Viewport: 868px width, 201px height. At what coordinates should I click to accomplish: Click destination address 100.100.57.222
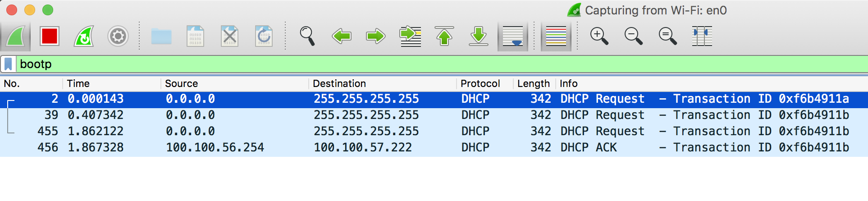point(363,148)
